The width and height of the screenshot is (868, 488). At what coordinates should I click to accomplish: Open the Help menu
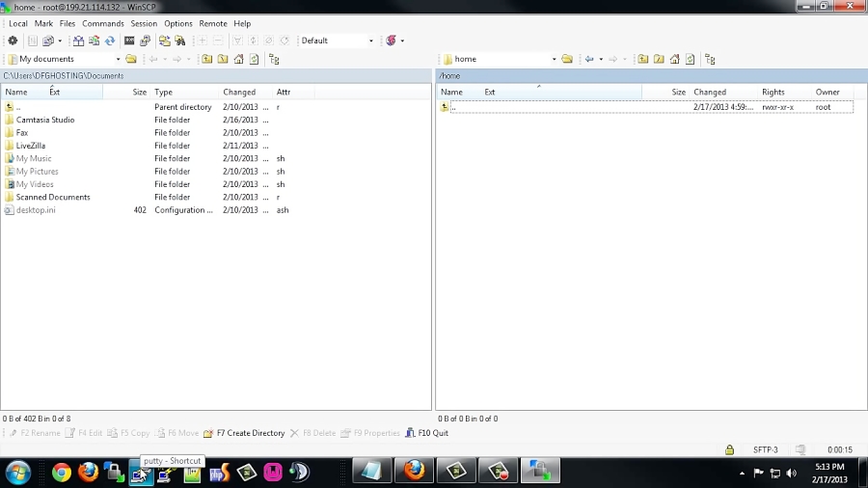click(242, 23)
